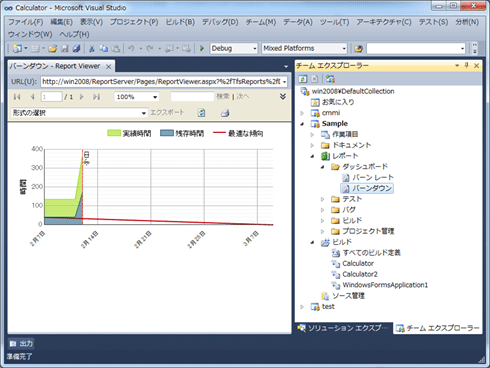
Task: Select the ソース管理 source control item
Action: pyautogui.click(x=348, y=296)
